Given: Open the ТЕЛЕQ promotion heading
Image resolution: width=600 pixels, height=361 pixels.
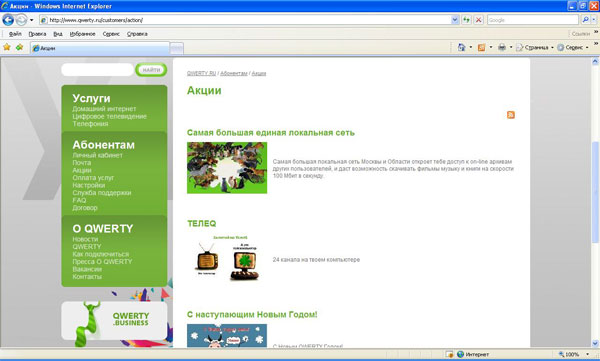Looking at the screenshot, I should [x=201, y=224].
